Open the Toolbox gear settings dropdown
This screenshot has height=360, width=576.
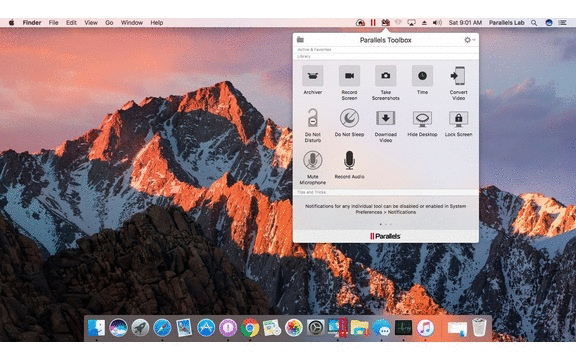coord(469,40)
